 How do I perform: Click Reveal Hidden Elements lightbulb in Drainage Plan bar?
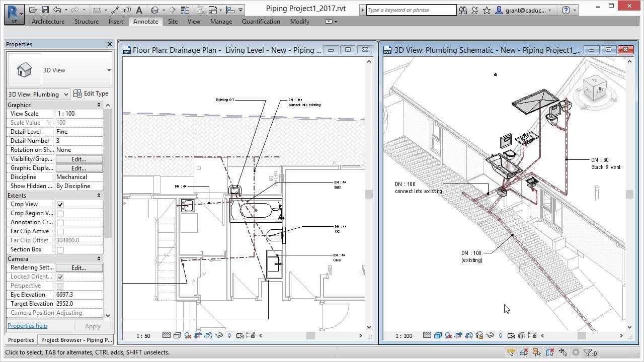point(229,335)
